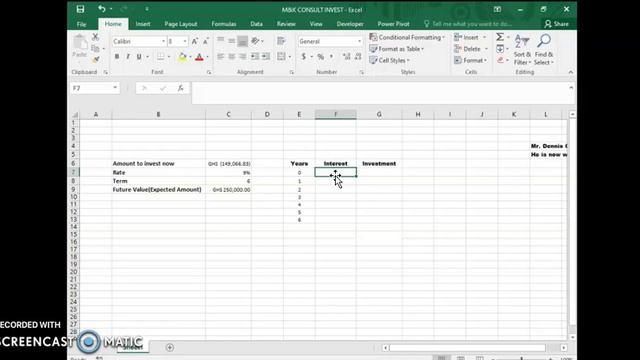The height and width of the screenshot is (360, 640).
Task: Switch to the Data tab
Action: click(257, 24)
